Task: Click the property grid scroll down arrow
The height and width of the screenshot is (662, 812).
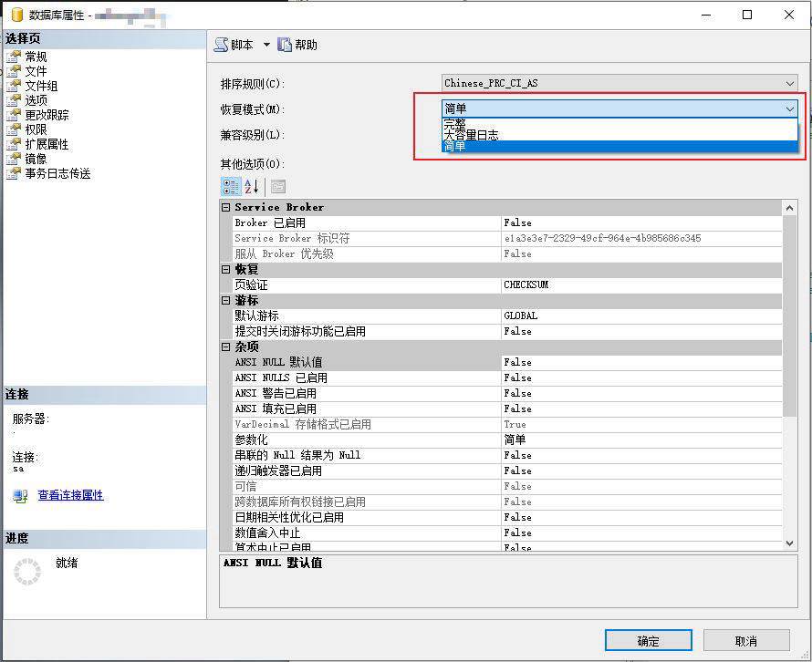Action: (790, 543)
